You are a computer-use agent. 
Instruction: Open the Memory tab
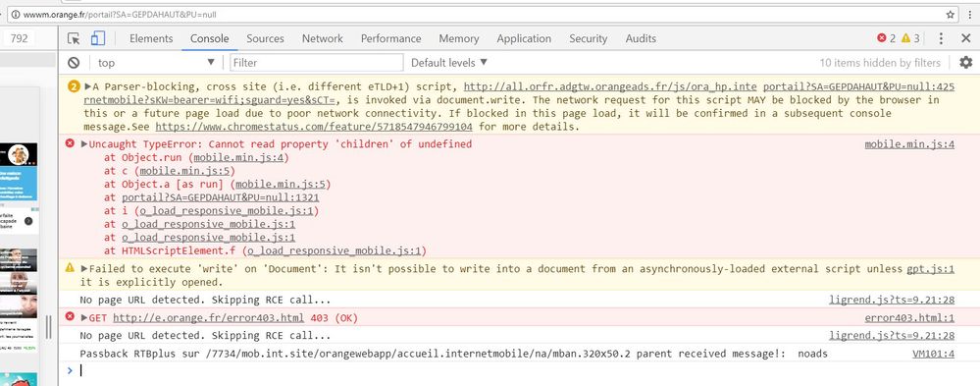pos(459,38)
